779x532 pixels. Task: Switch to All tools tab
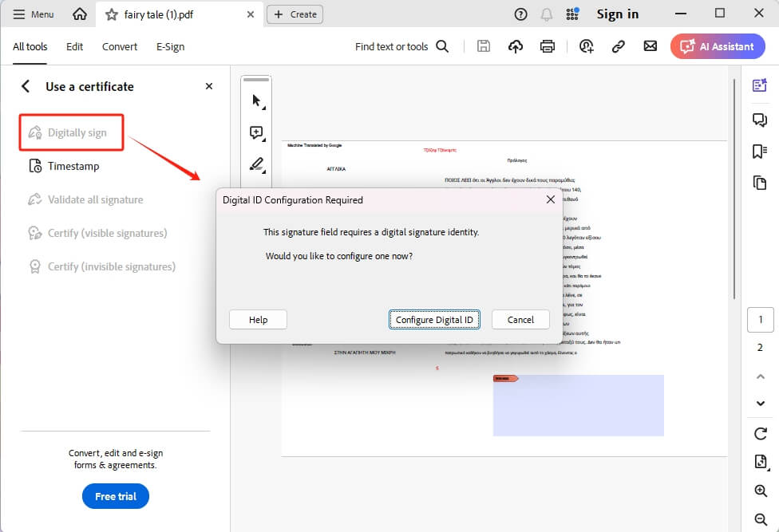[30, 46]
